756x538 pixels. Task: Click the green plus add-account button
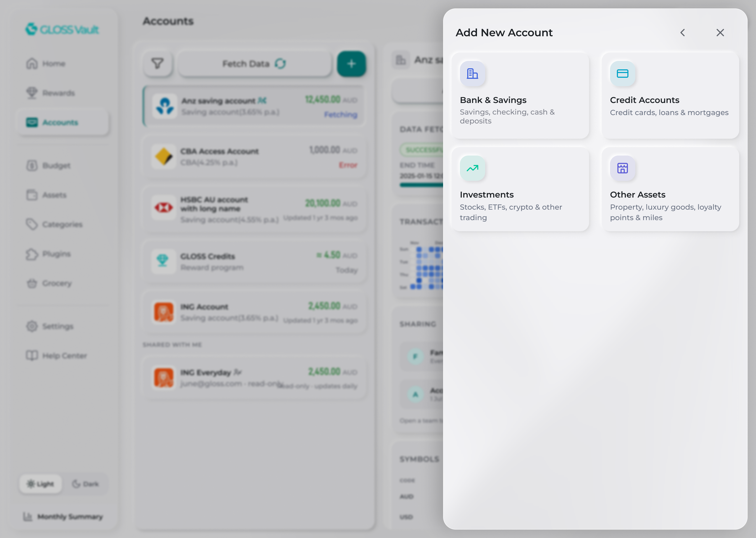pyautogui.click(x=351, y=64)
